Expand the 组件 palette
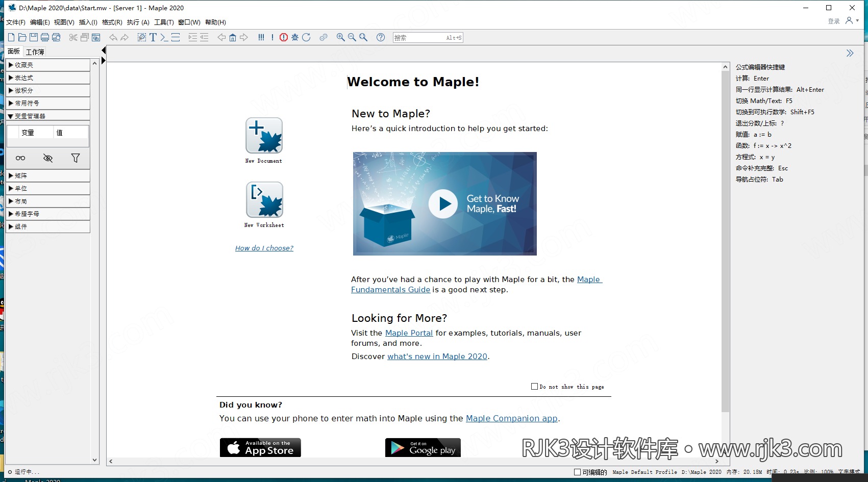The height and width of the screenshot is (482, 868). pyautogui.click(x=48, y=226)
